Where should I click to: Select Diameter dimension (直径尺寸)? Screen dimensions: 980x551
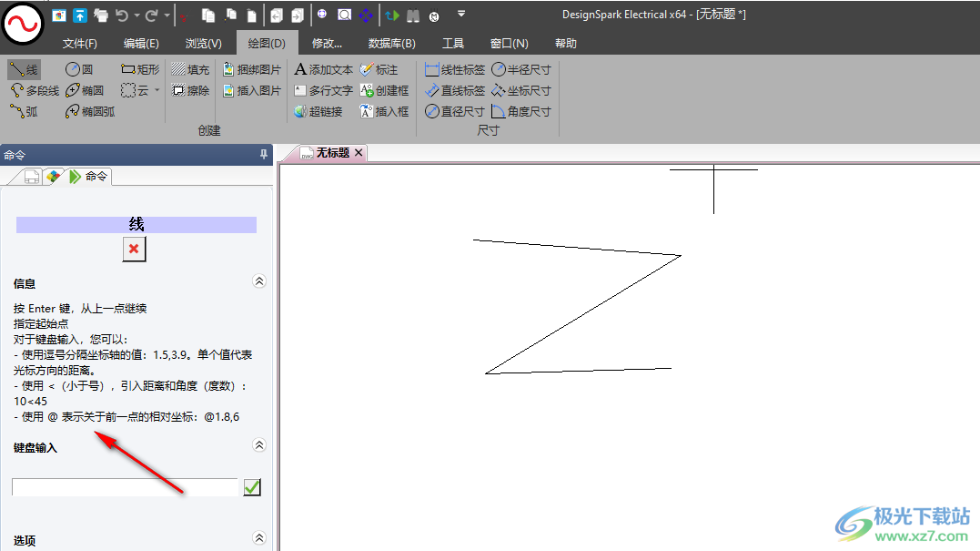(455, 111)
